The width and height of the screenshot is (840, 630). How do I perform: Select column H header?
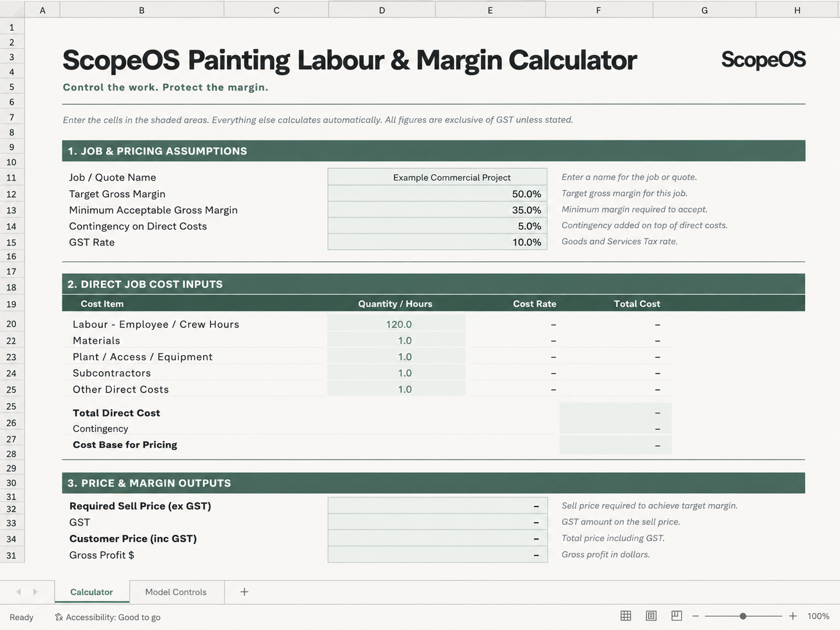point(798,10)
